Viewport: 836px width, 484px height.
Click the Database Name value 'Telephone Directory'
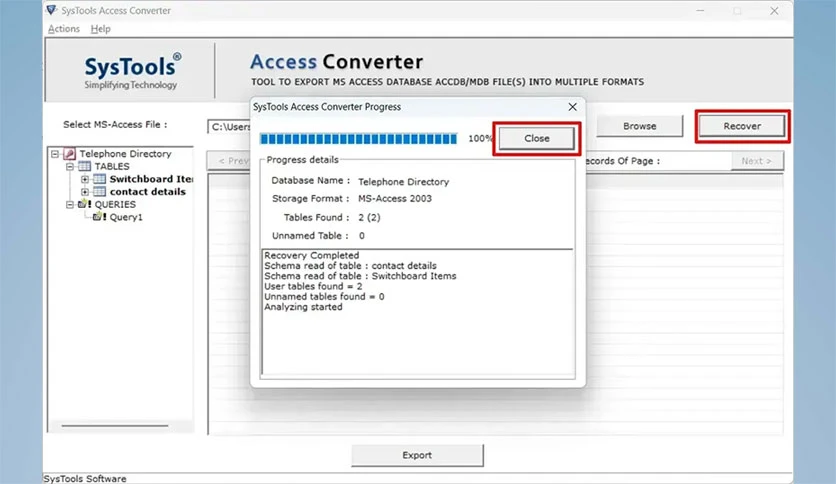coord(404,182)
